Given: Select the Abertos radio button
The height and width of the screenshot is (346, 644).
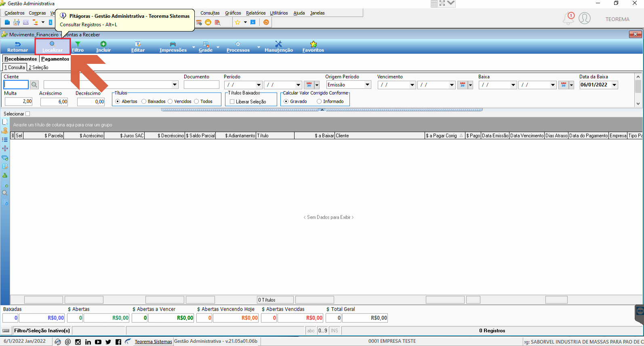Looking at the screenshot, I should 118,101.
